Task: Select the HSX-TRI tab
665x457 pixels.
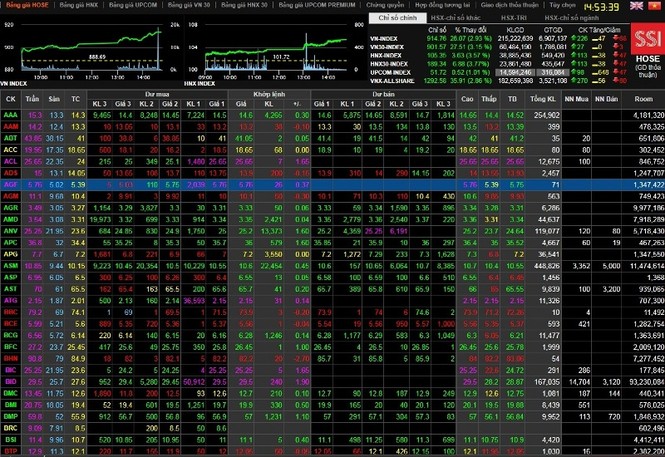Action: click(514, 18)
